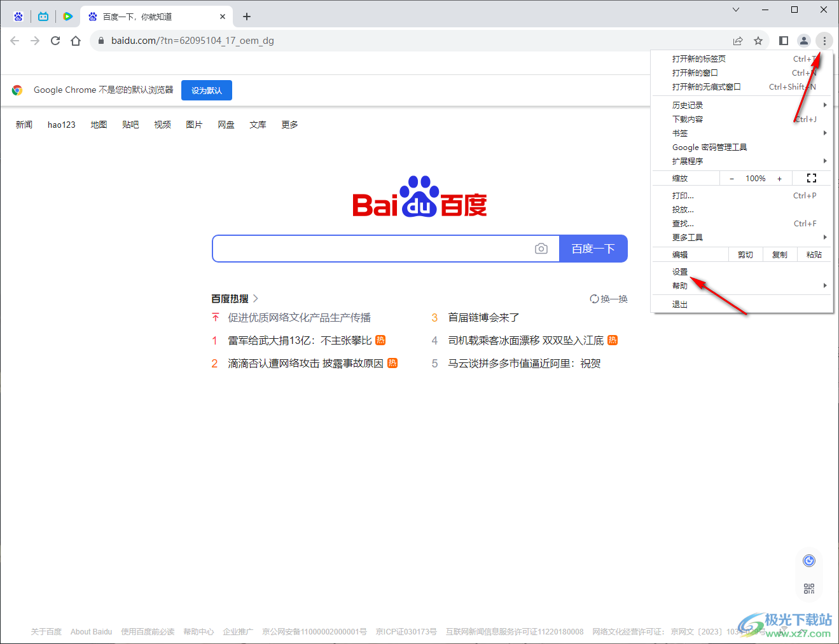This screenshot has height=644, width=839.
Task: Open hot search 雷军给武大捐13亿
Action: click(x=300, y=340)
